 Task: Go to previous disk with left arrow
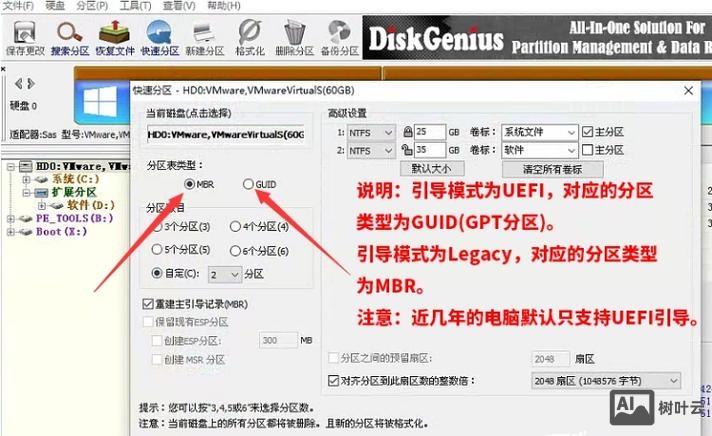pyautogui.click(x=18, y=84)
